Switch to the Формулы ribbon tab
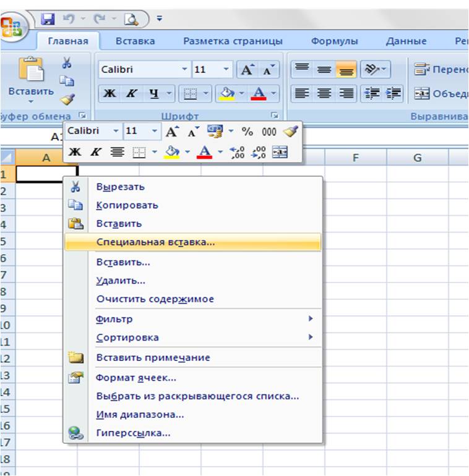469x476 pixels. [x=335, y=41]
